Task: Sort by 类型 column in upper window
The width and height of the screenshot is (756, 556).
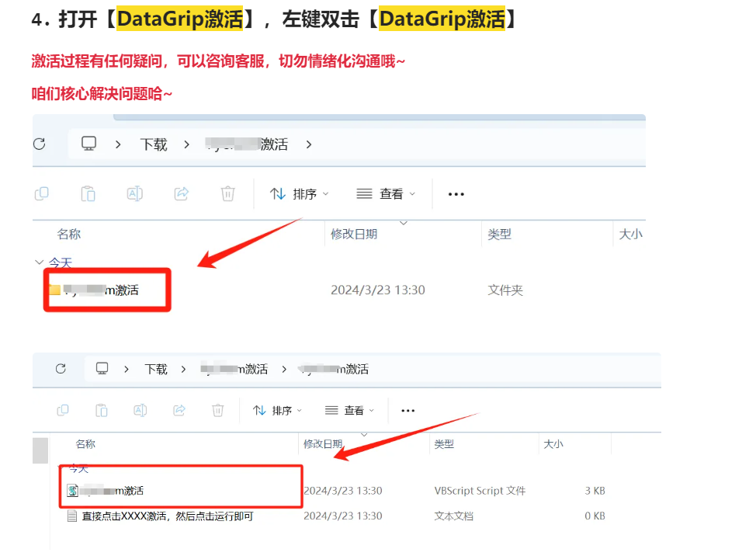Action: [499, 234]
